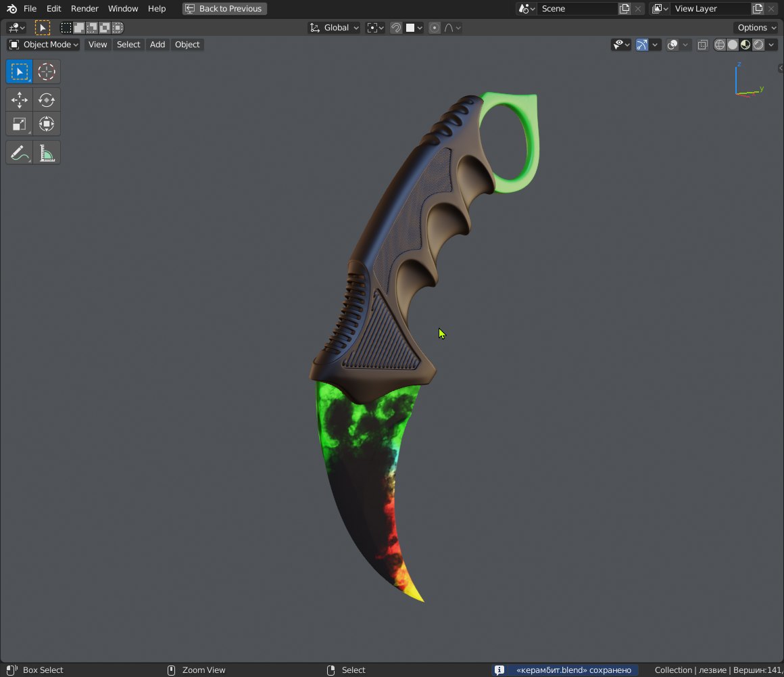Delete the Scene with the X button
784x677 pixels.
pos(638,9)
